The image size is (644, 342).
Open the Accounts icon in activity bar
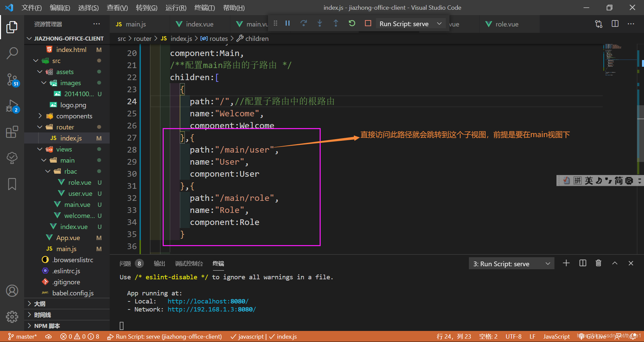12,291
